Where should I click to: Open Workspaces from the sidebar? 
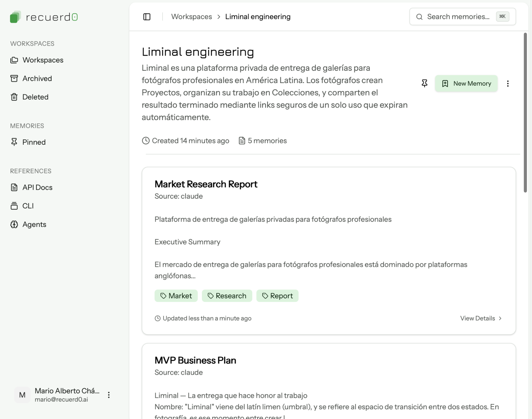tap(43, 60)
